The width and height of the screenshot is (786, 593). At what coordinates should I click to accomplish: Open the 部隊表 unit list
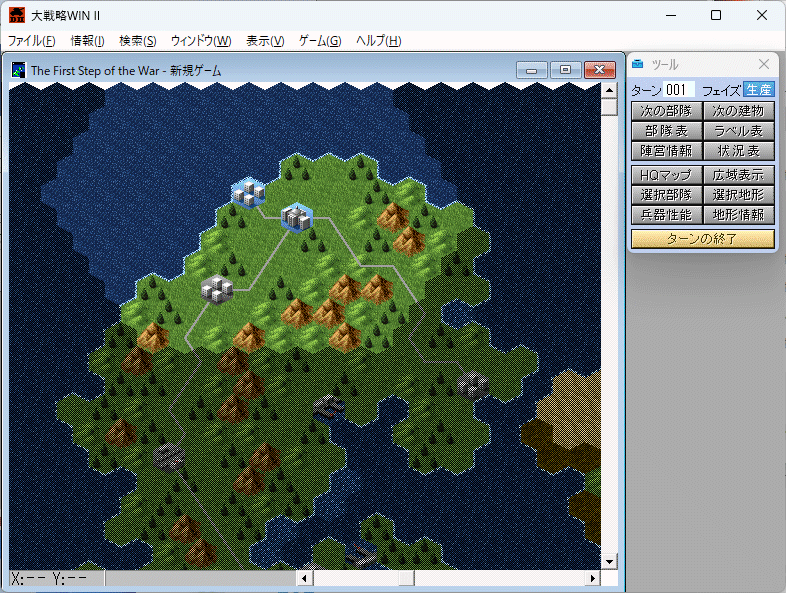point(666,131)
